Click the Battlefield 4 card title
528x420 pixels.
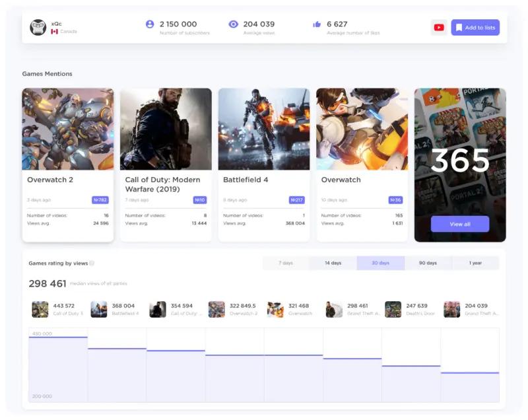(x=246, y=180)
